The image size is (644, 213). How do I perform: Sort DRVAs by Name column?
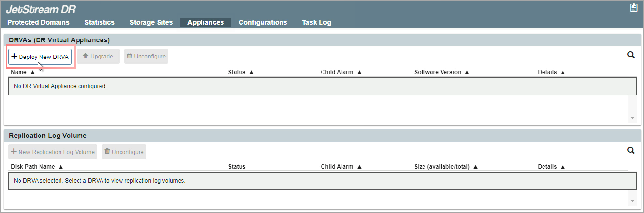22,72
